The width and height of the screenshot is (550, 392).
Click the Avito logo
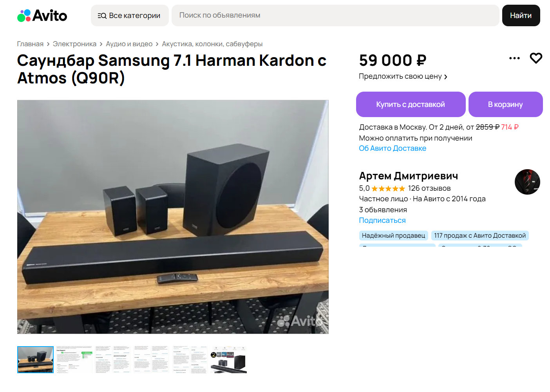(x=42, y=16)
